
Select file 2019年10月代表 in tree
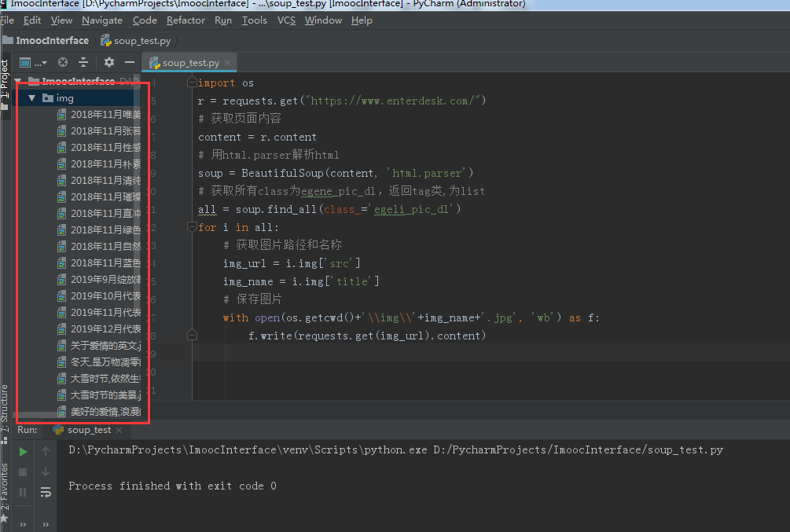tap(99, 296)
